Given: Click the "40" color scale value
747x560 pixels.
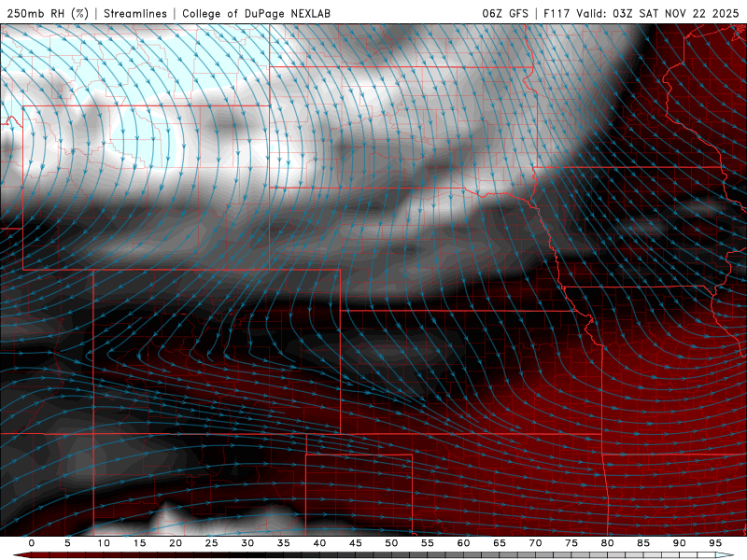Looking at the screenshot, I should [319, 543].
